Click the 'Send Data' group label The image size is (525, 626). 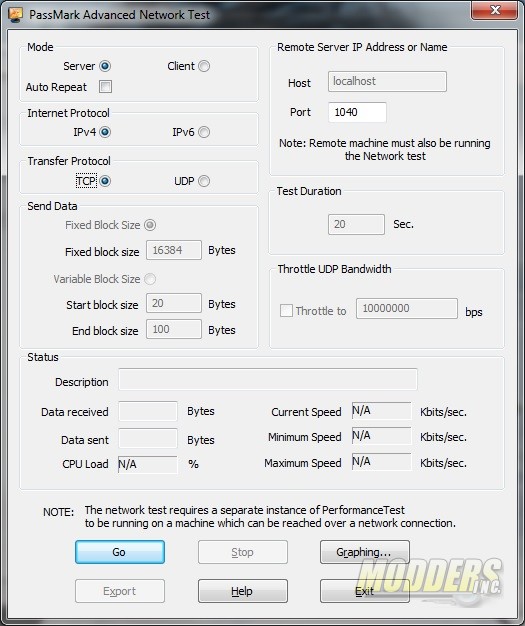(x=52, y=206)
